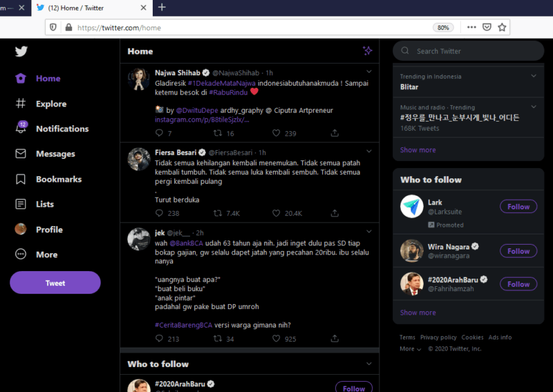Screen dimensions: 553x392
Task: Open caret on timeline Who to follow
Action: (x=369, y=364)
